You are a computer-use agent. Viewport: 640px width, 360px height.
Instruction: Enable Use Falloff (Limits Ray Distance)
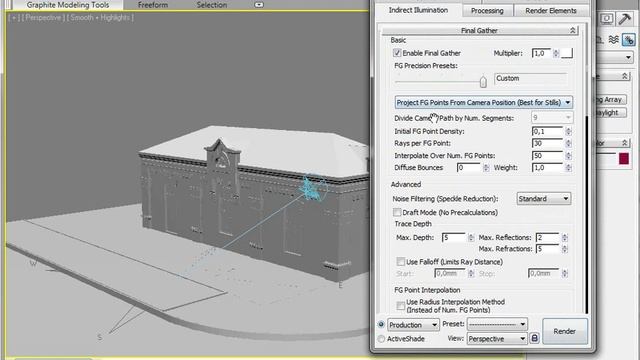(x=400, y=262)
